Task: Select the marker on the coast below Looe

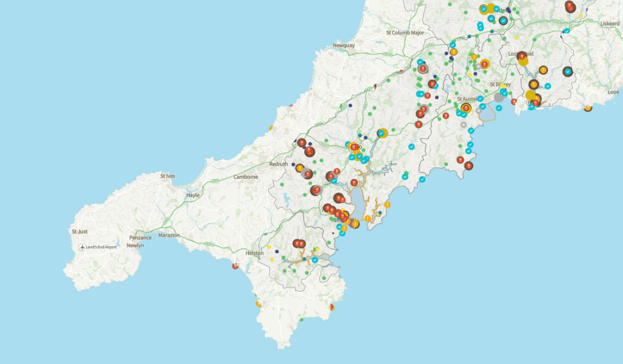Action: [588, 108]
